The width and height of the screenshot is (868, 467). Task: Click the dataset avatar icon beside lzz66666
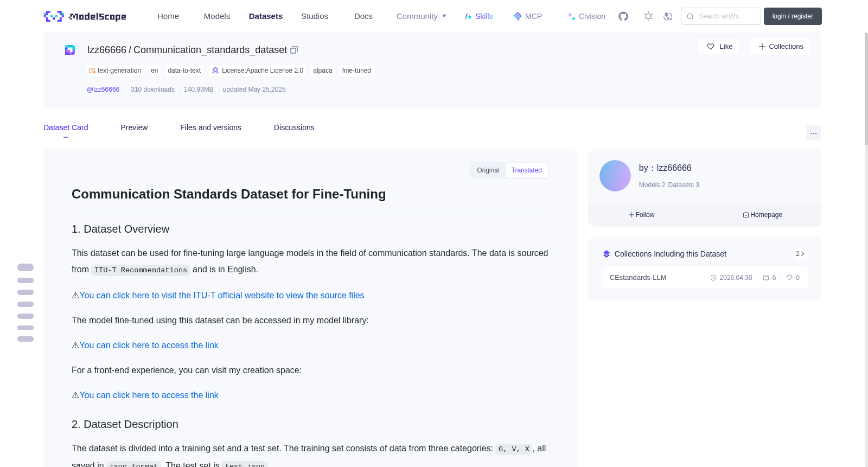pyautogui.click(x=70, y=50)
